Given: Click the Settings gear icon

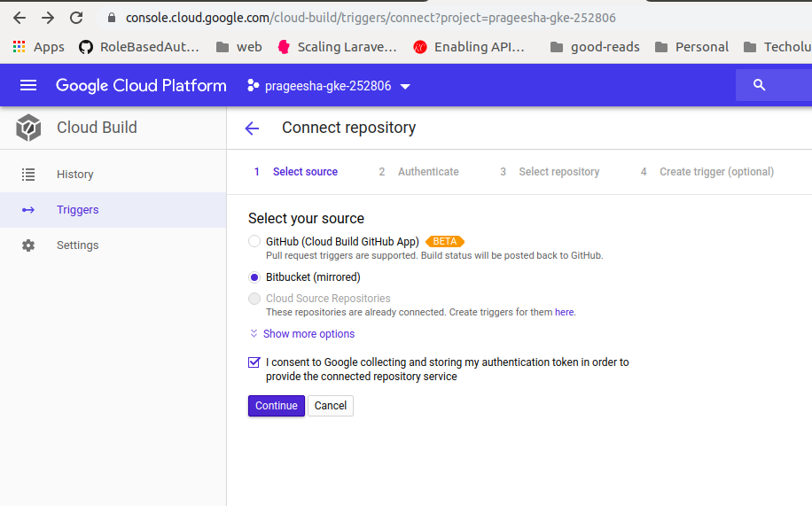Looking at the screenshot, I should point(28,245).
